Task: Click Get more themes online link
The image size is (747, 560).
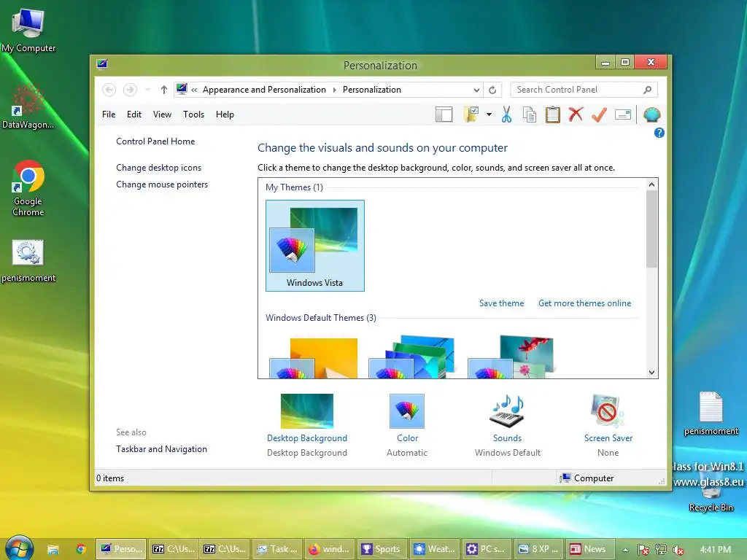Action: click(x=584, y=303)
